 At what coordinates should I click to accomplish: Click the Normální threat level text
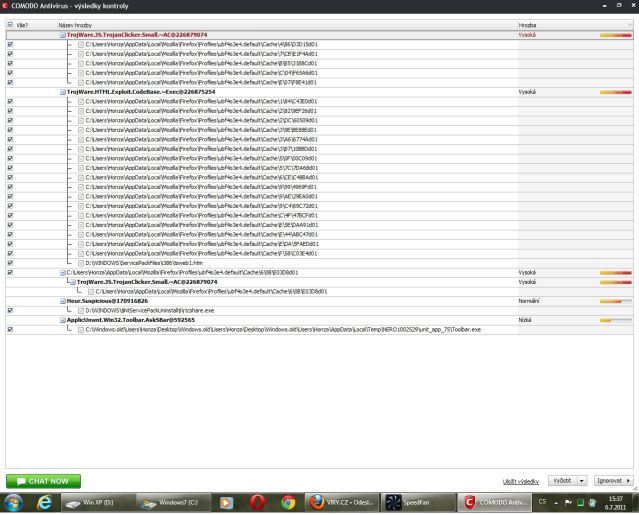(529, 301)
